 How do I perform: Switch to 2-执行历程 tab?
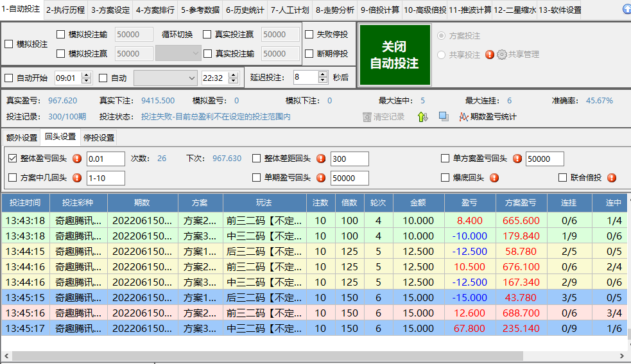pyautogui.click(x=65, y=10)
